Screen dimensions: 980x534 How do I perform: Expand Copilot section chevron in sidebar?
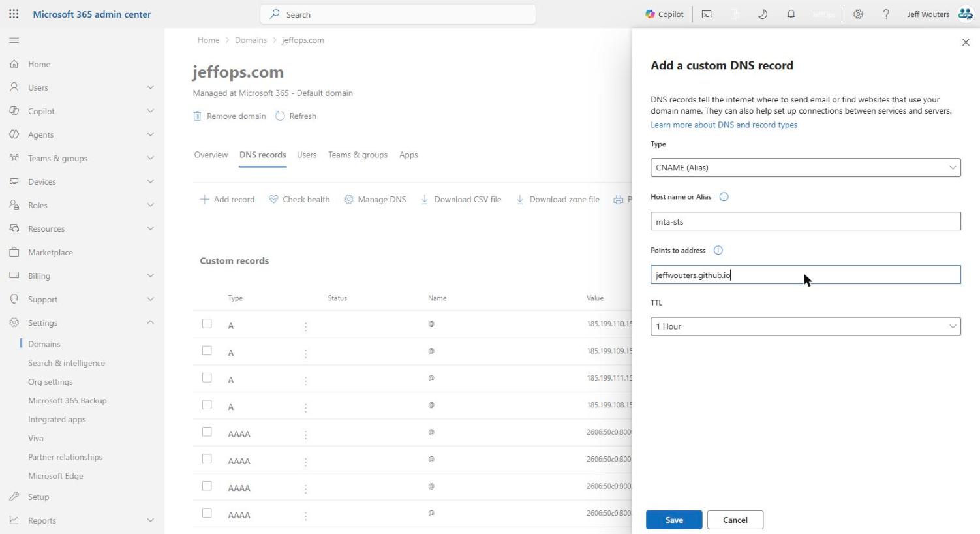click(150, 111)
